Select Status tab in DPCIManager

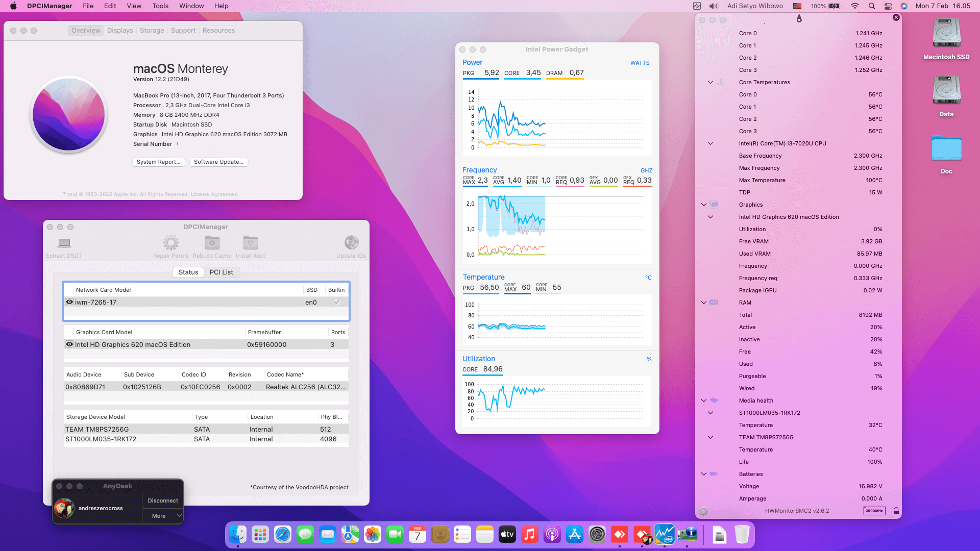tap(188, 272)
